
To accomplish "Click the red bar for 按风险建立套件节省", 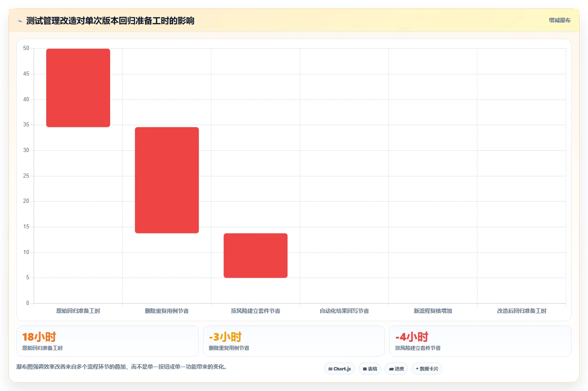I will coord(256,255).
